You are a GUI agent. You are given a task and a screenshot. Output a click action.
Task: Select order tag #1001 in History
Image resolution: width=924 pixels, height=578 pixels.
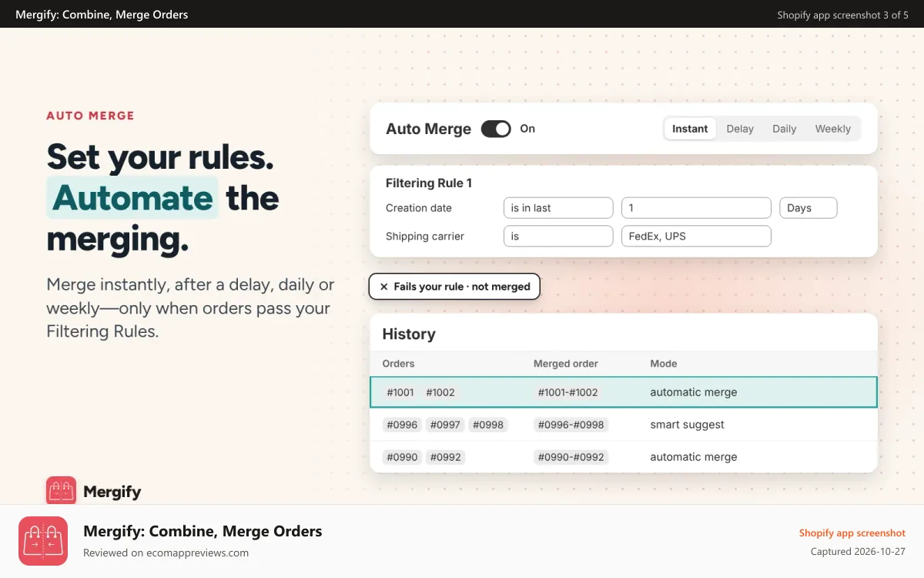tap(400, 392)
